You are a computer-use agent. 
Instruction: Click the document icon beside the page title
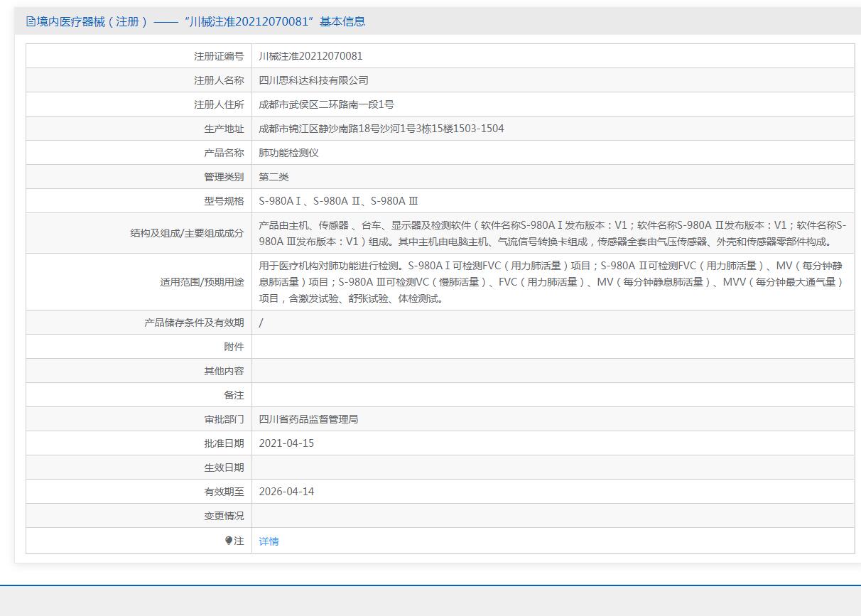pos(31,21)
